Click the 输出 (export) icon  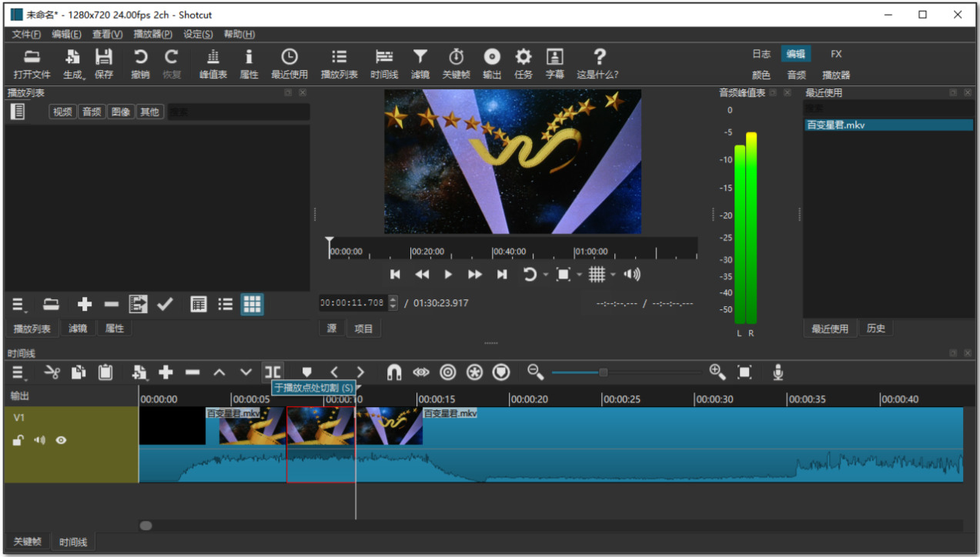[x=492, y=57]
